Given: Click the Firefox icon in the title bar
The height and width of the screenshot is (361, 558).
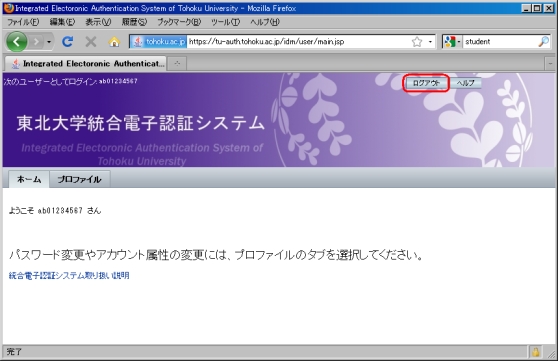Looking at the screenshot, I should click(x=9, y=8).
